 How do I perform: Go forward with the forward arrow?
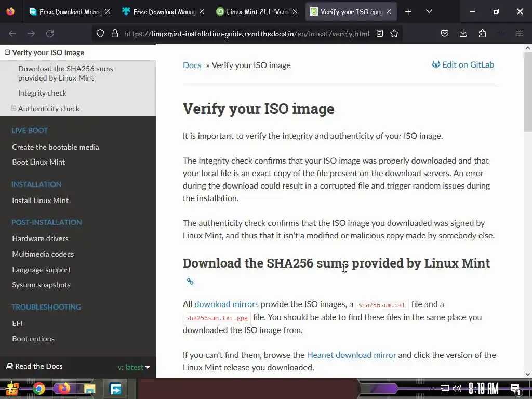coord(31,34)
